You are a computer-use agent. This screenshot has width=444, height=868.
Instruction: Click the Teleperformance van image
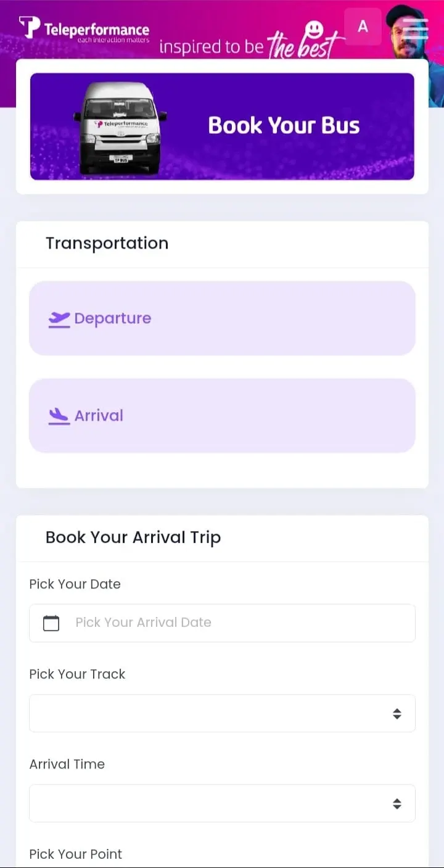click(x=120, y=128)
